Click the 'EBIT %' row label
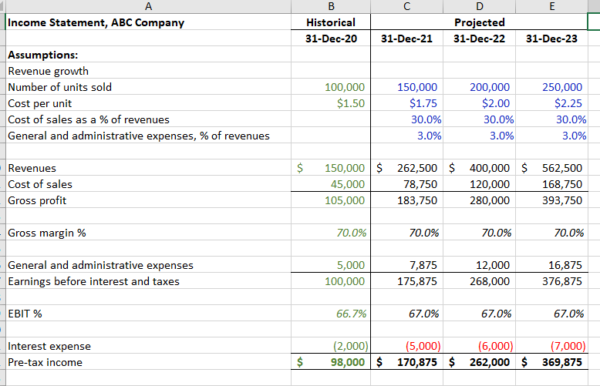600x386 pixels. coord(25,314)
